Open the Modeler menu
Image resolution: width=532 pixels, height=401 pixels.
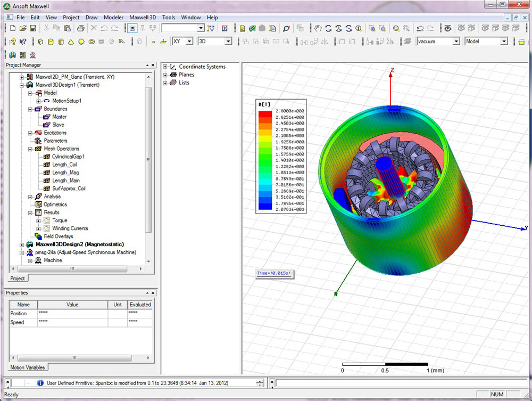(x=113, y=17)
